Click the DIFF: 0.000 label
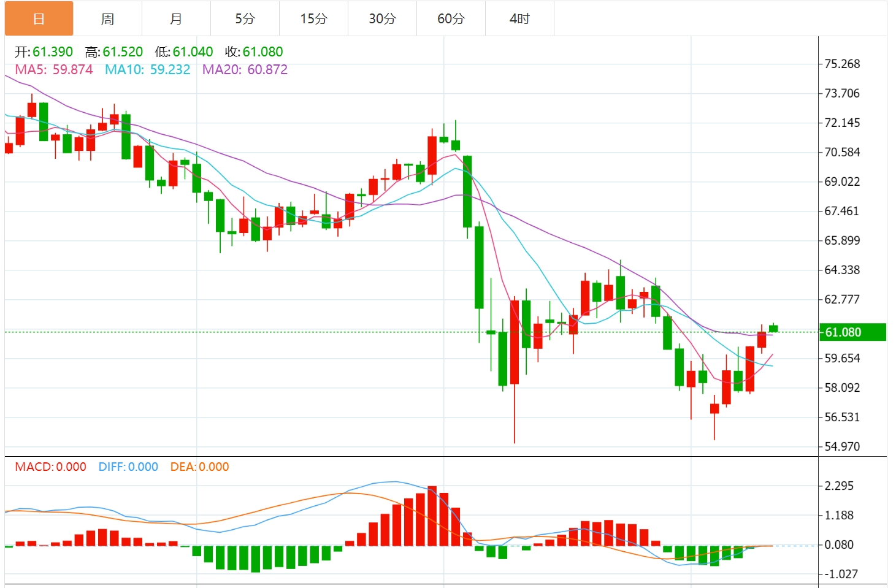This screenshot has height=588, width=896. tap(128, 467)
